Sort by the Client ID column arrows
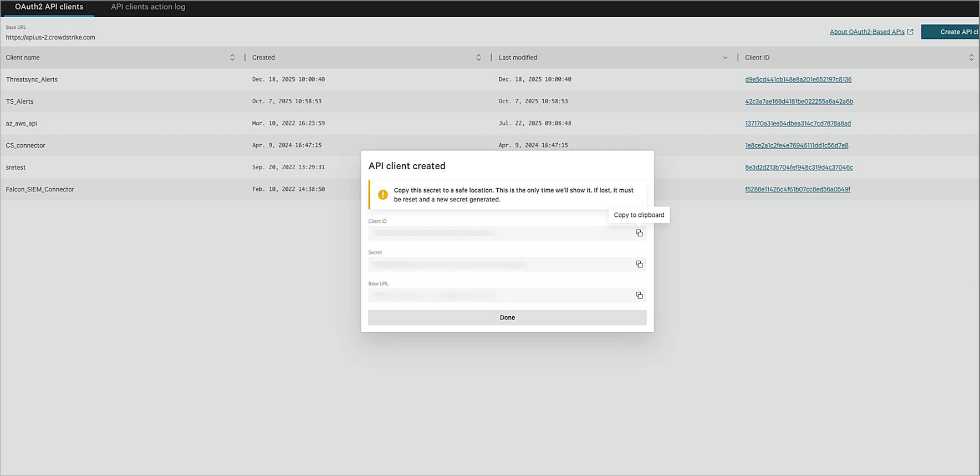The width and height of the screenshot is (980, 476). 971,58
